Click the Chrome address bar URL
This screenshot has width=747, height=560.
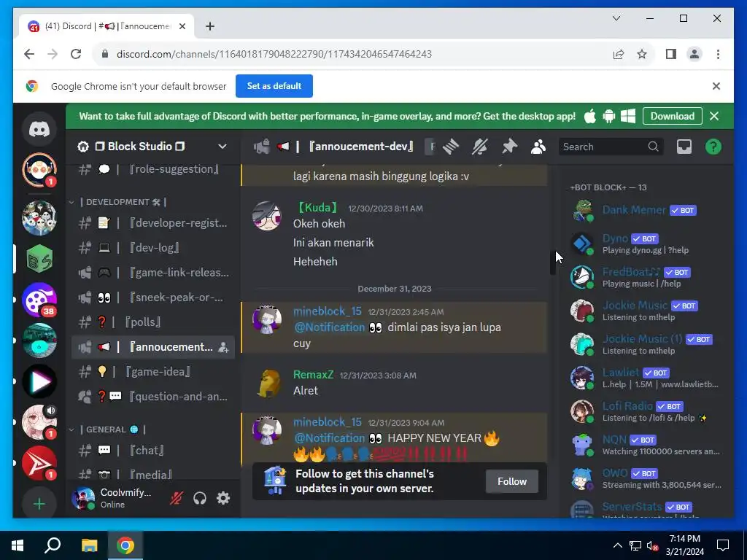(x=274, y=54)
